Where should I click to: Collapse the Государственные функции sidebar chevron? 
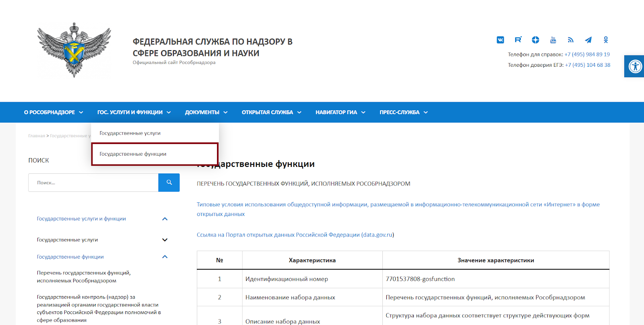(x=165, y=257)
